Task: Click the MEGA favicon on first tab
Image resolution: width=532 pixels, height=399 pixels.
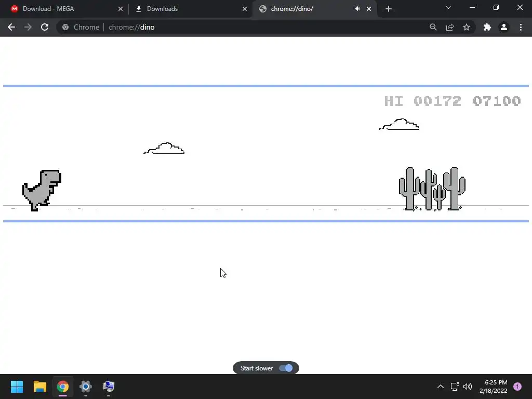Action: [x=14, y=9]
